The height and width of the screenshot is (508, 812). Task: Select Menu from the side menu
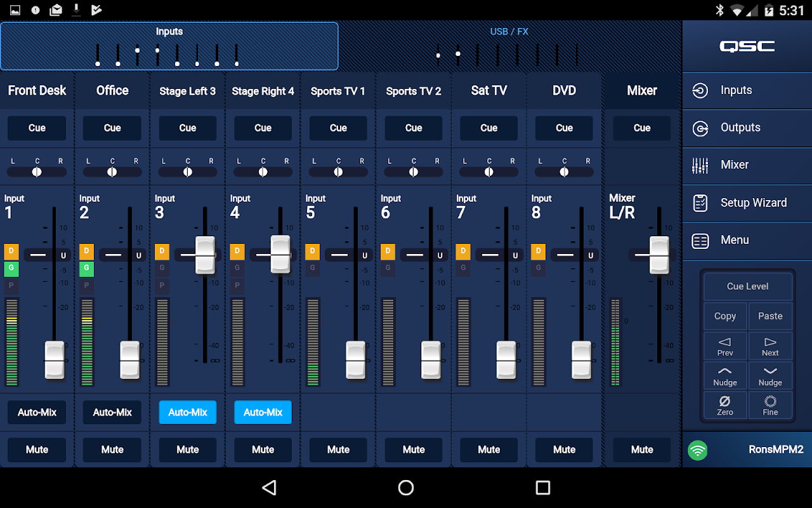click(x=747, y=241)
